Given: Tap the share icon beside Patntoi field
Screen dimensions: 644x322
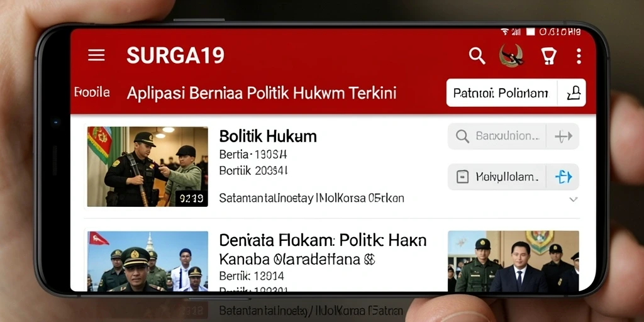Looking at the screenshot, I should point(573,93).
